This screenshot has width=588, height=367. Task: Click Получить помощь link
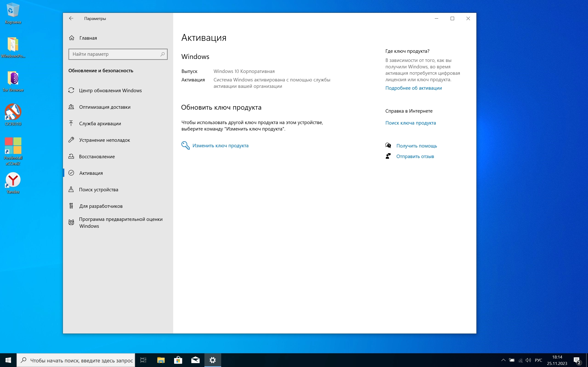416,146
